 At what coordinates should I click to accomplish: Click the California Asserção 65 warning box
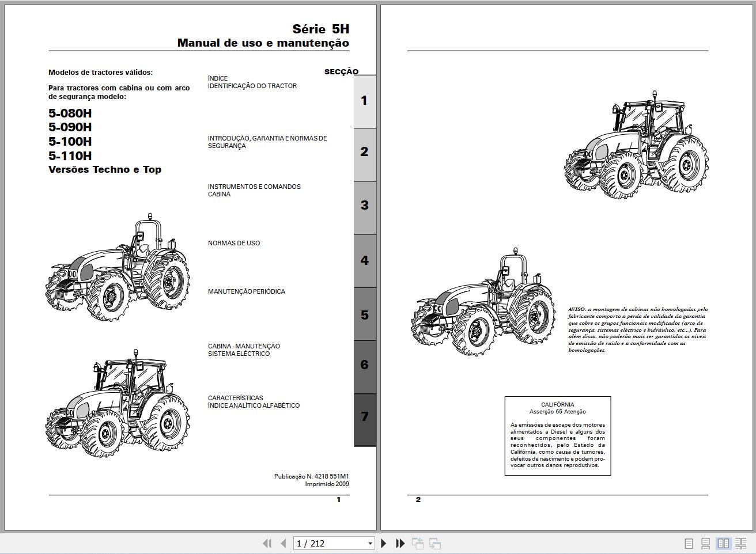point(557,435)
